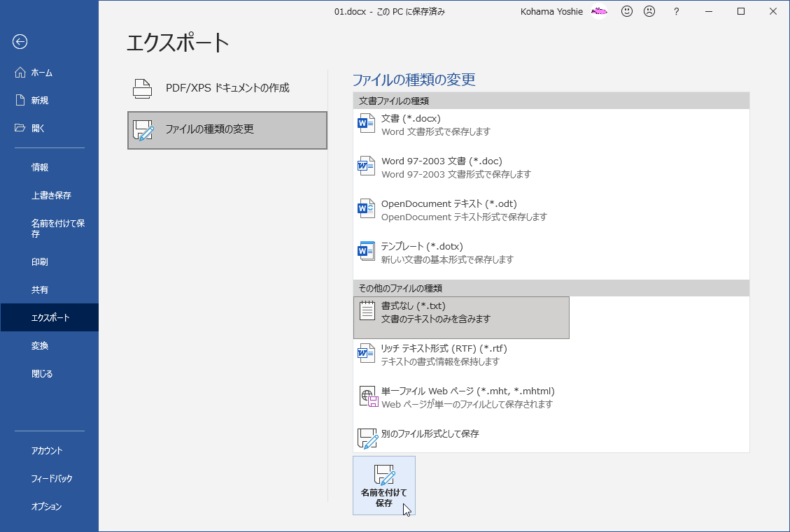
Task: Open 情報 in the sidebar
Action: 50,167
